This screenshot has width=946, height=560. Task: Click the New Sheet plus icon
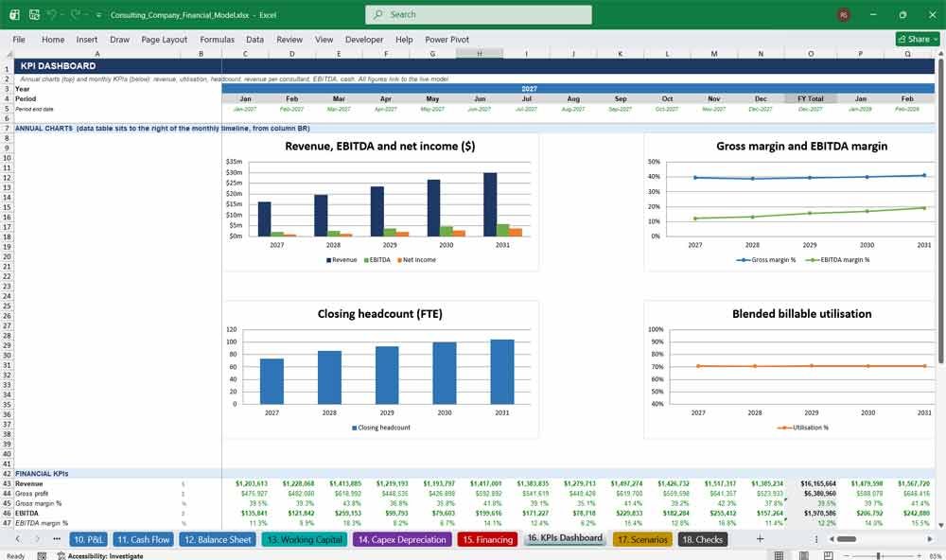[761, 539]
